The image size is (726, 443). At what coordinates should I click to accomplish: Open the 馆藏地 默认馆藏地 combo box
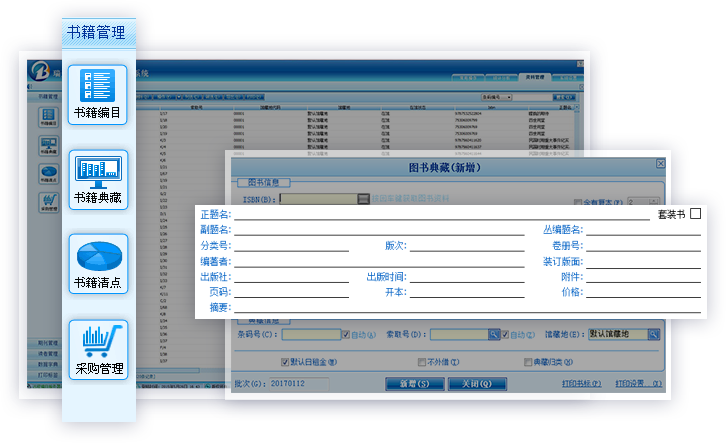[616, 334]
